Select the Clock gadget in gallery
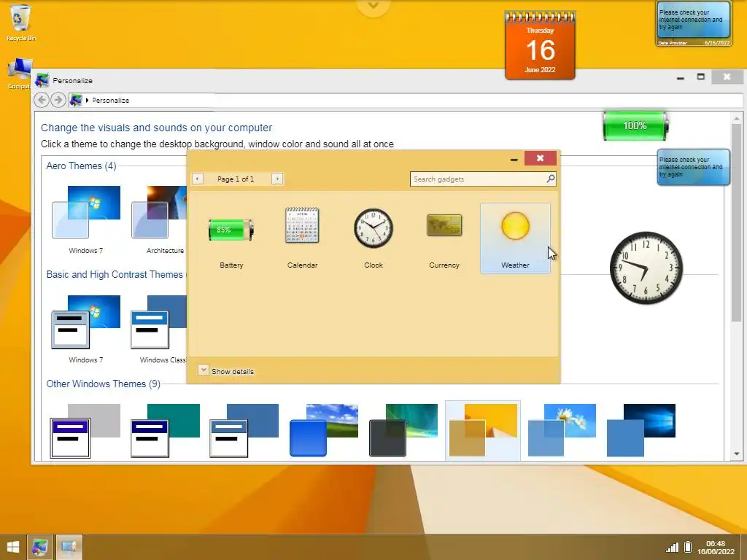The height and width of the screenshot is (560, 747). coord(373,238)
